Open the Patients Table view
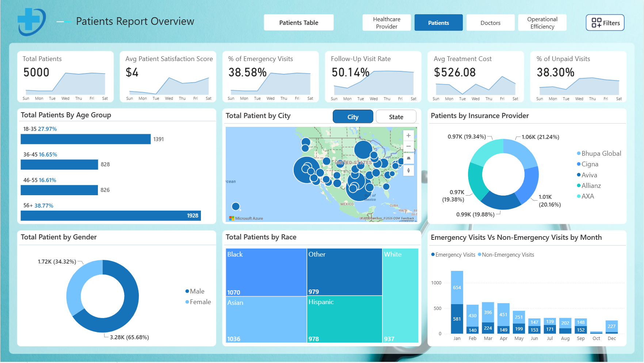Screen dimensions: 644x363 (x=298, y=23)
